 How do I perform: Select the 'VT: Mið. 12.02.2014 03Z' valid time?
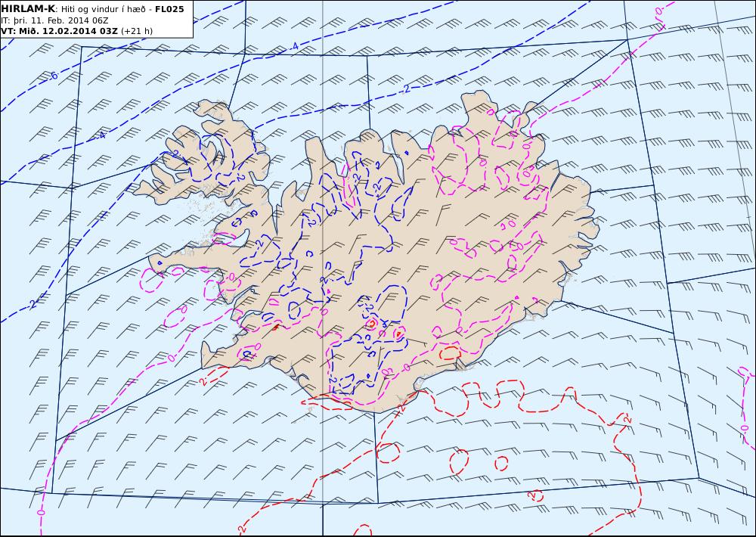coord(59,31)
